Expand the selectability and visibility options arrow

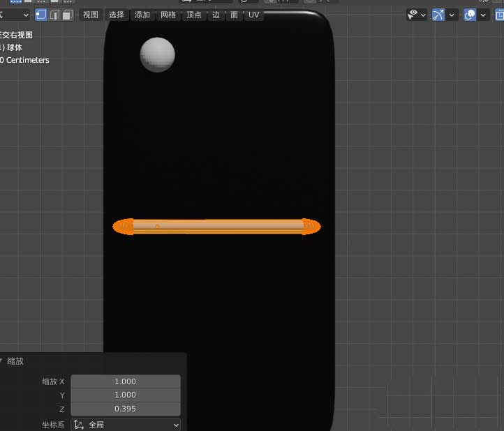click(x=423, y=15)
